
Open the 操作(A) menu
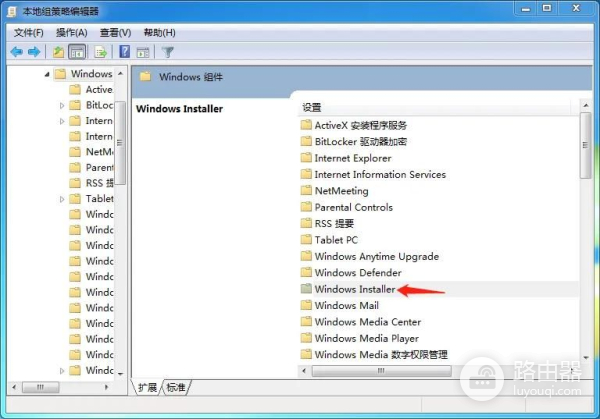(x=72, y=33)
